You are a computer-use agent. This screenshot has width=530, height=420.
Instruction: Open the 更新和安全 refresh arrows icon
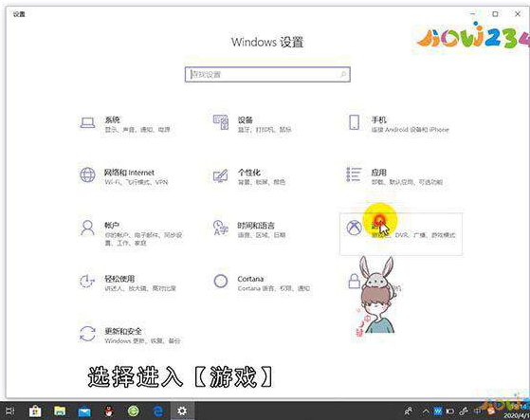tap(87, 334)
